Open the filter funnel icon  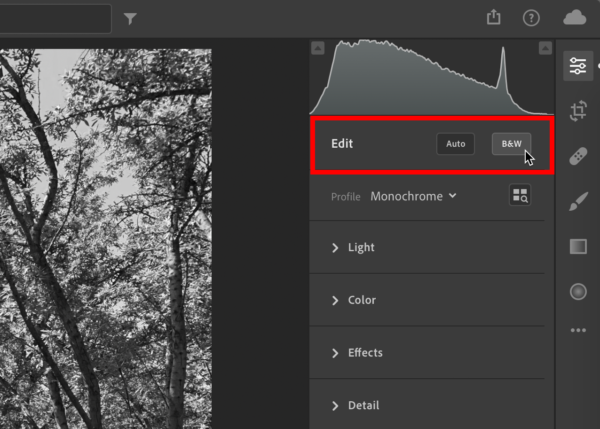pyautogui.click(x=130, y=18)
